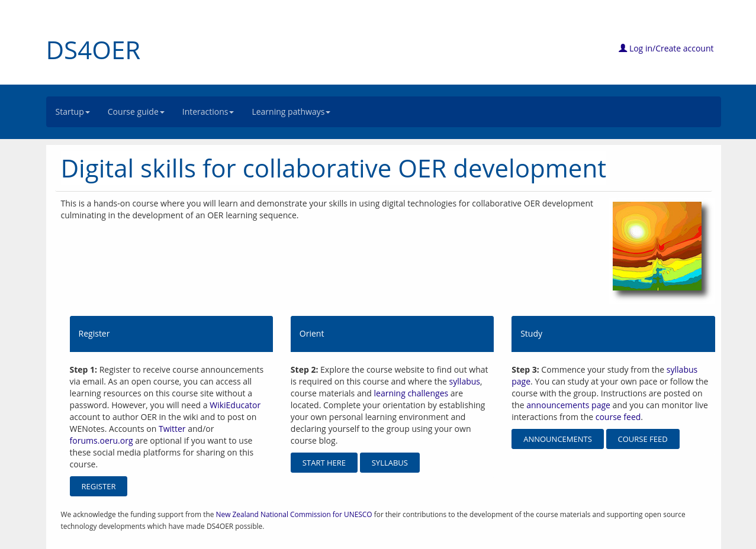Follow the announcements page link
Screen dimensions: 756x549
pos(568,405)
